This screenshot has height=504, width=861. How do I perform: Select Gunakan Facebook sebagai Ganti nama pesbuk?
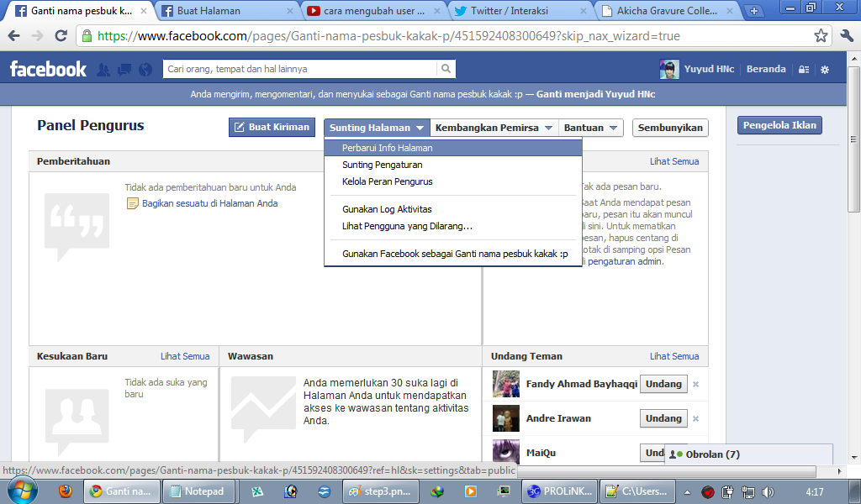point(453,254)
